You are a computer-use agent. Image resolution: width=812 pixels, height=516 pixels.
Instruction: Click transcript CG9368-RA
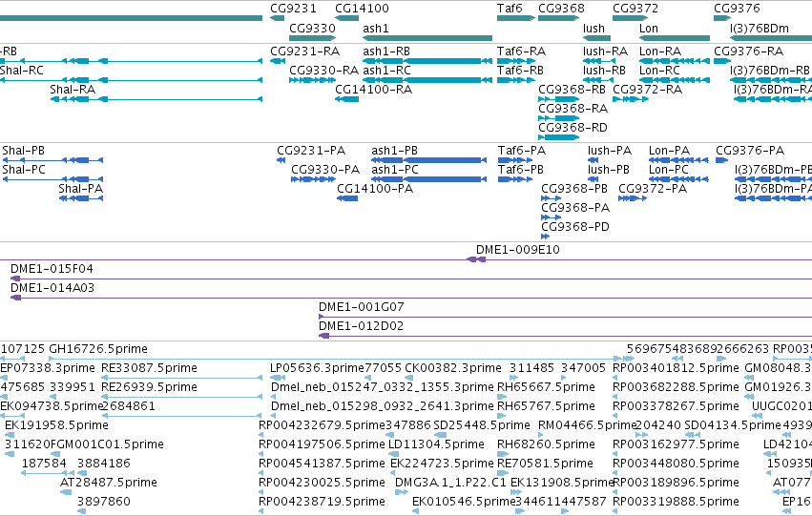[x=559, y=118]
